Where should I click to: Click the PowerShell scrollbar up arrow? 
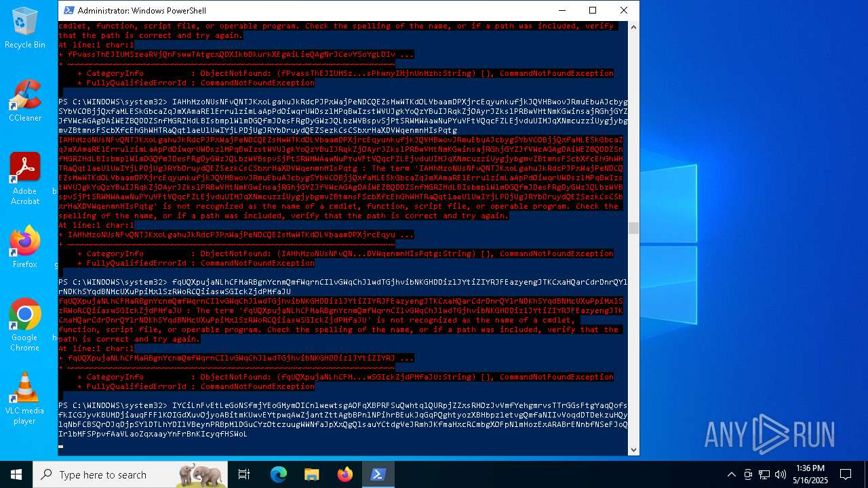[633, 27]
